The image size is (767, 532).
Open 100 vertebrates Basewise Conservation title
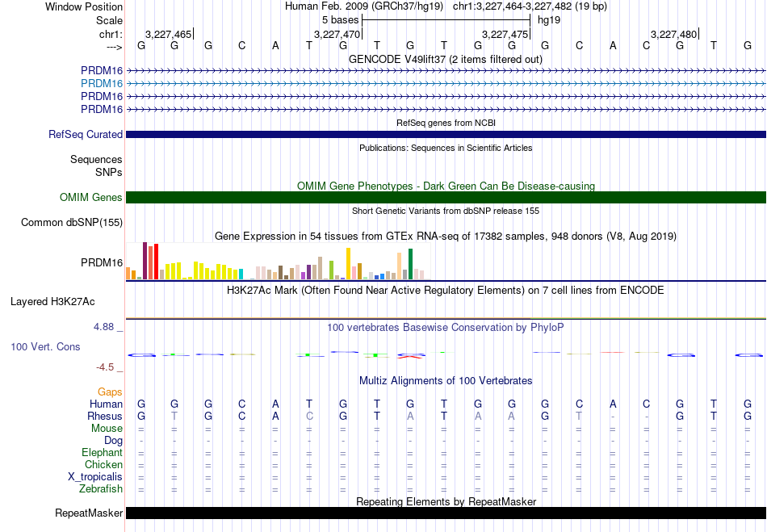[x=446, y=327]
